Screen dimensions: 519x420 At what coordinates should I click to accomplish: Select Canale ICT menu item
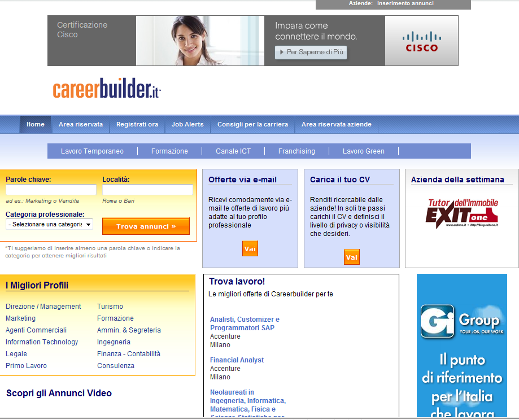pyautogui.click(x=233, y=151)
